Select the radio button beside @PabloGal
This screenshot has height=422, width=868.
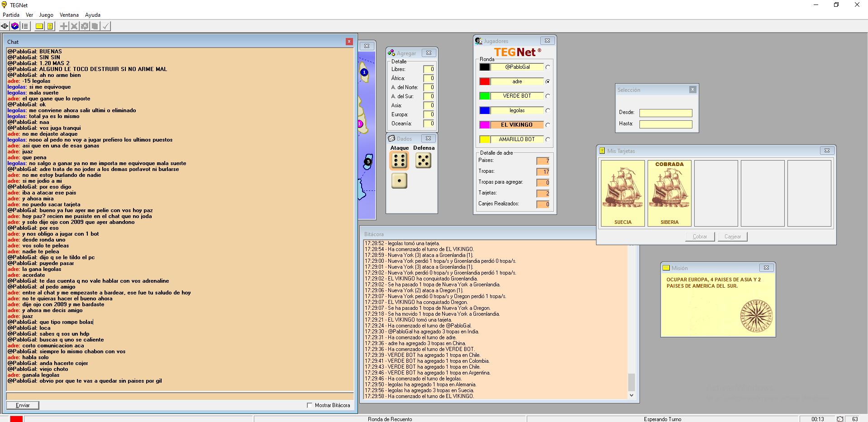[x=548, y=67]
